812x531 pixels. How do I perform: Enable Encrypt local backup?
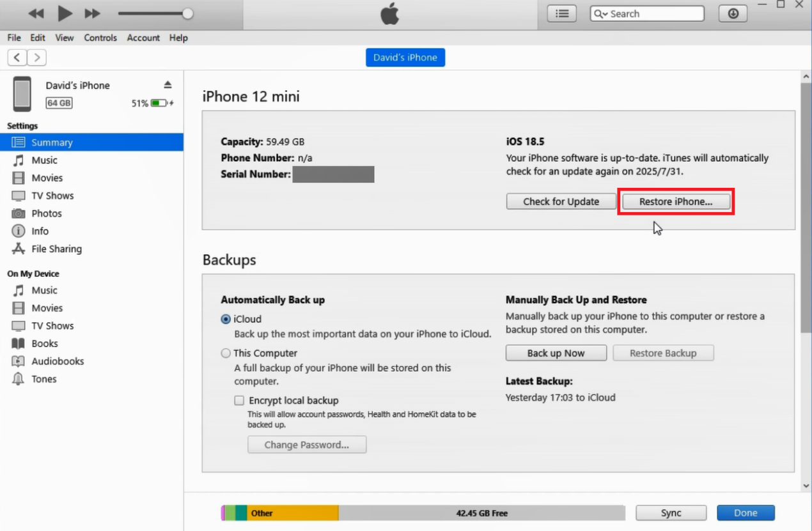[239, 400]
